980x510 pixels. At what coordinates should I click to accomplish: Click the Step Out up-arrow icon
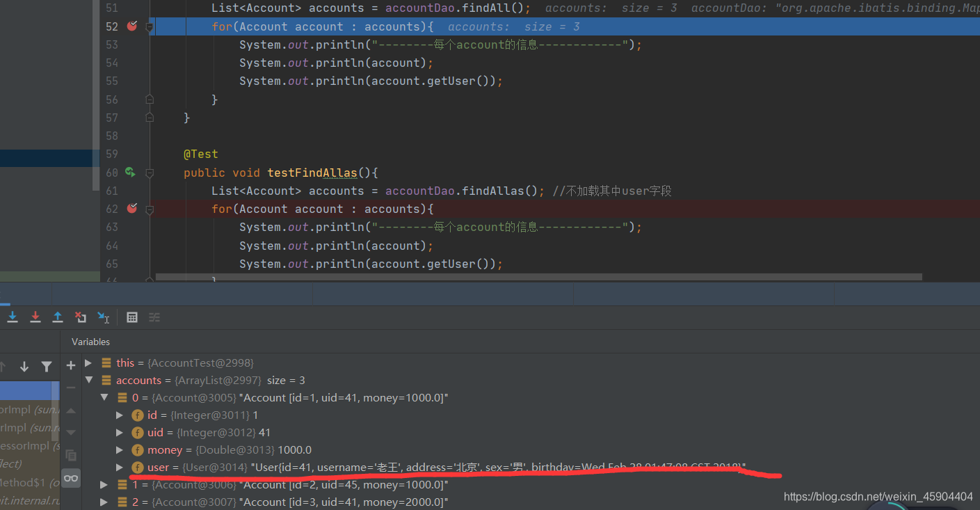58,317
